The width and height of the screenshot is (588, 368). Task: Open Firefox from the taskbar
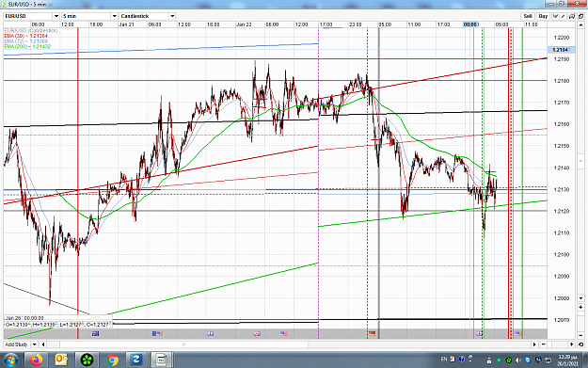point(37,360)
